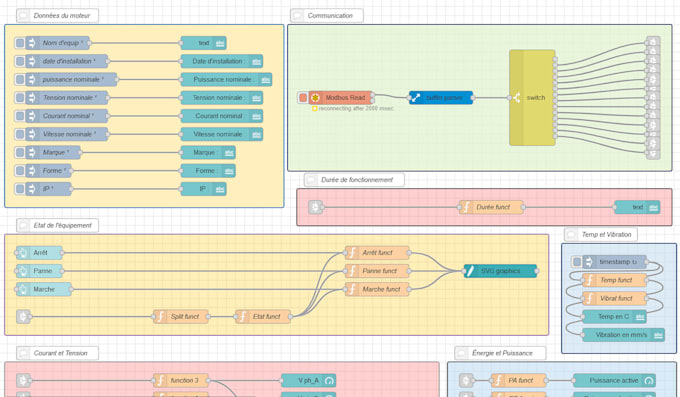Select the IP text display node
680x397 pixels.
203,189
